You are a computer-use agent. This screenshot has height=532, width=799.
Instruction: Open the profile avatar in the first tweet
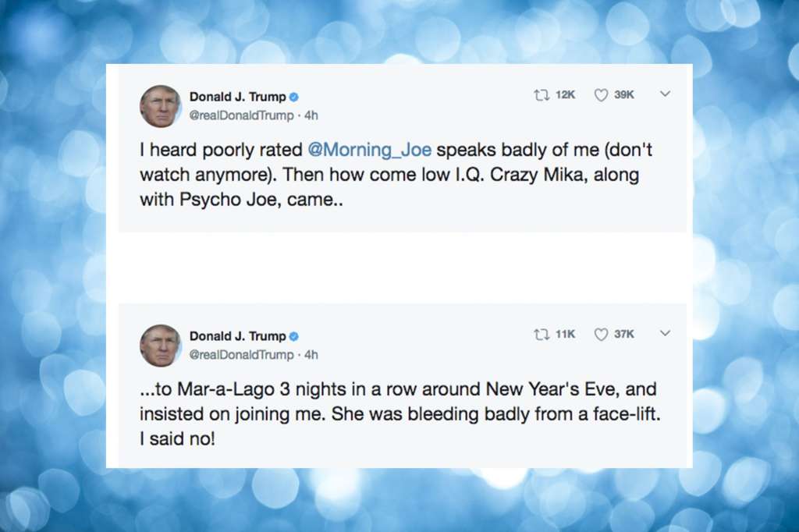(160, 106)
